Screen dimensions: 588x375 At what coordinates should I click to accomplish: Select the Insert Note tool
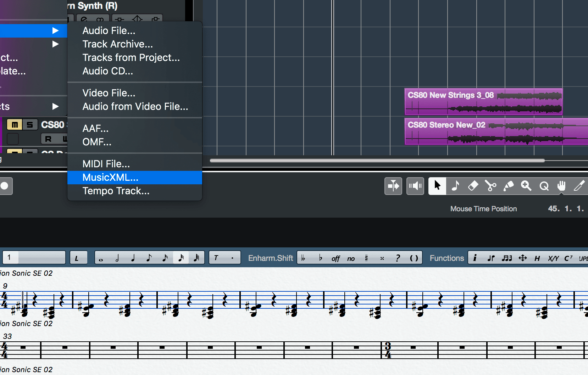tap(455, 186)
